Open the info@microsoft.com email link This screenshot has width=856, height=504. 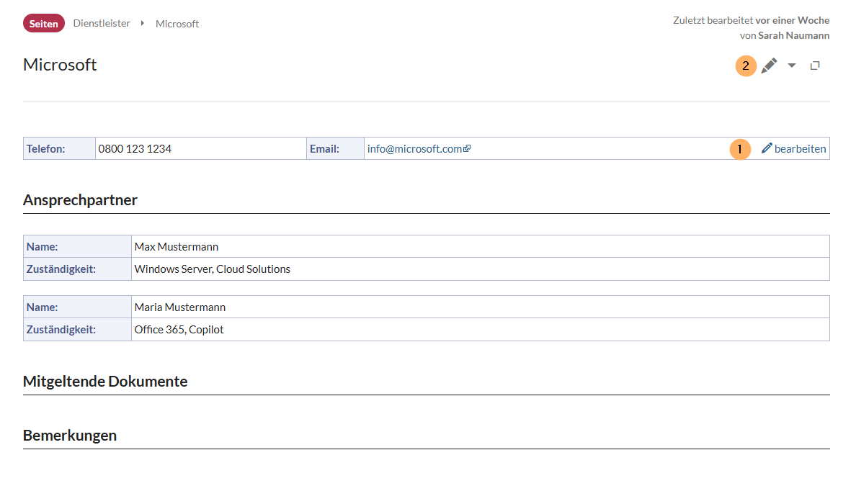(x=419, y=149)
